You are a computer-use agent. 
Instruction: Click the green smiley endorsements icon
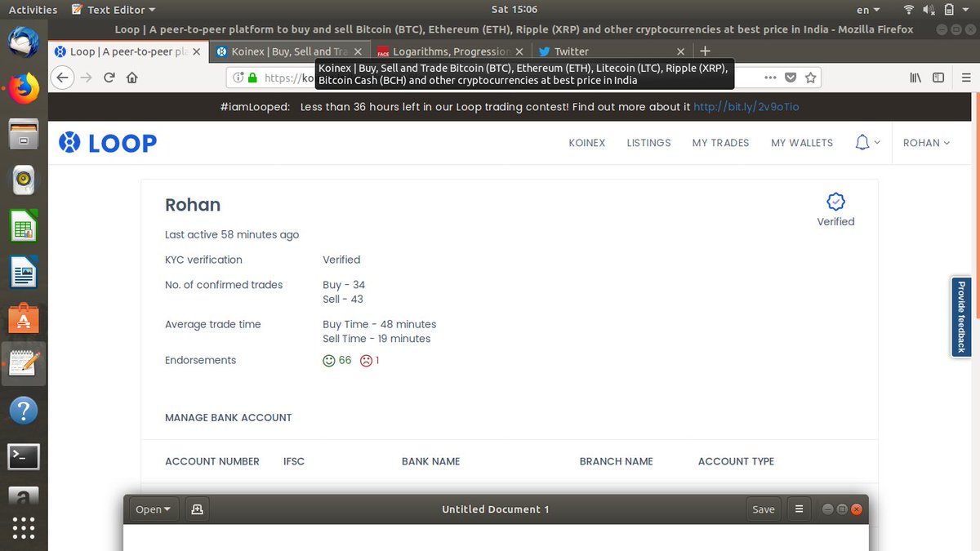(329, 360)
